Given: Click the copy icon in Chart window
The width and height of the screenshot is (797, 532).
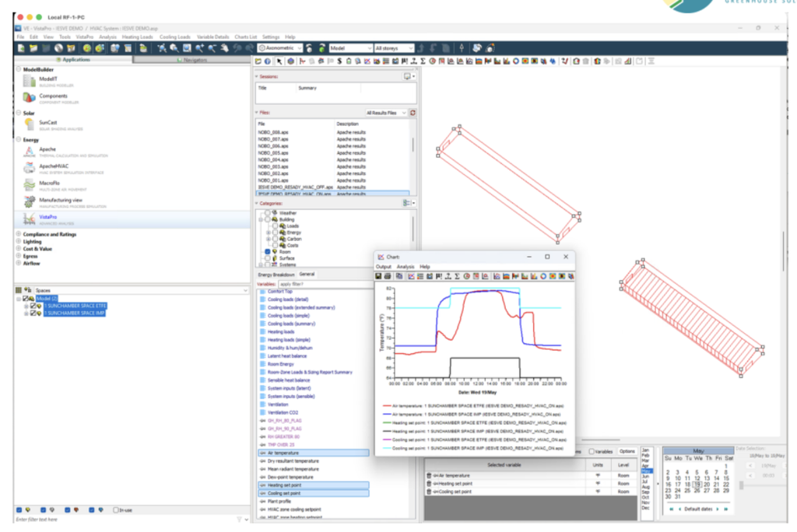Looking at the screenshot, I should (399, 276).
